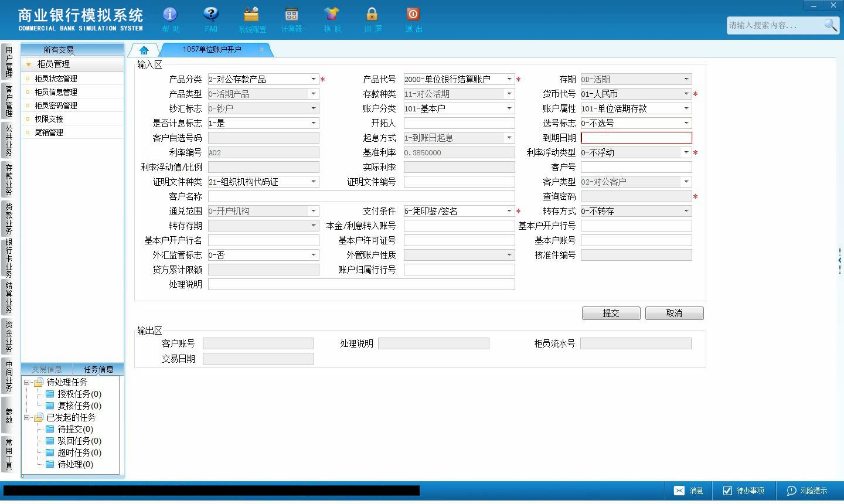Open the 是否计息标志 dropdown
Viewport: 844px width, 504px height.
tap(314, 123)
